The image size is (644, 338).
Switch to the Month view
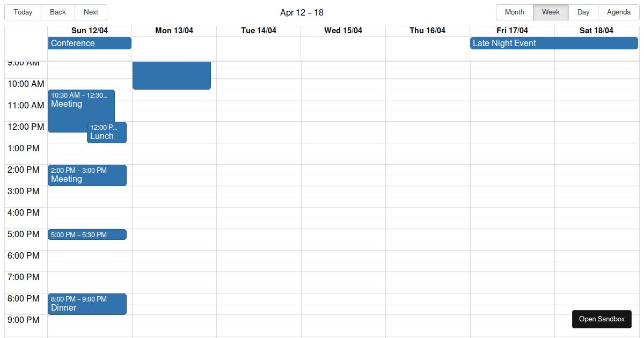coord(514,12)
